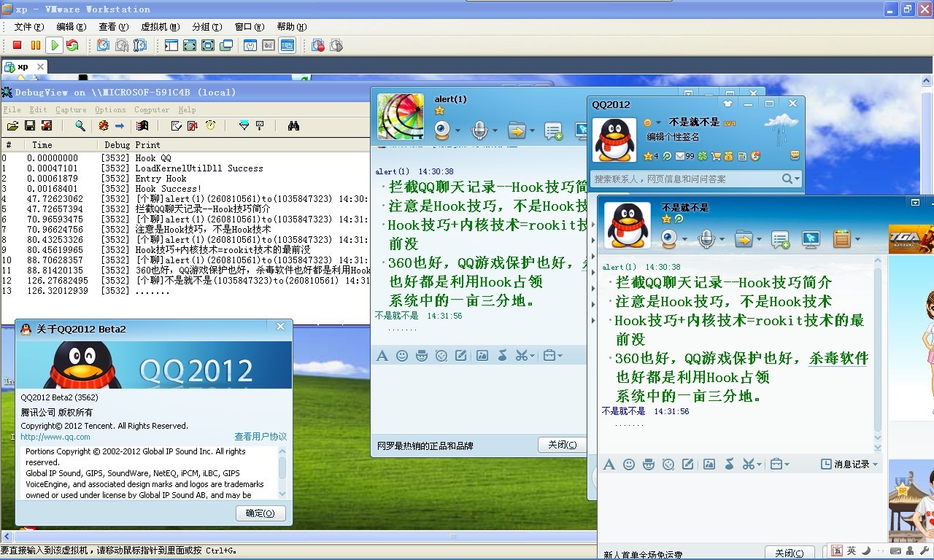
Task: Click DebugView clock time-format icon
Action: click(x=210, y=126)
